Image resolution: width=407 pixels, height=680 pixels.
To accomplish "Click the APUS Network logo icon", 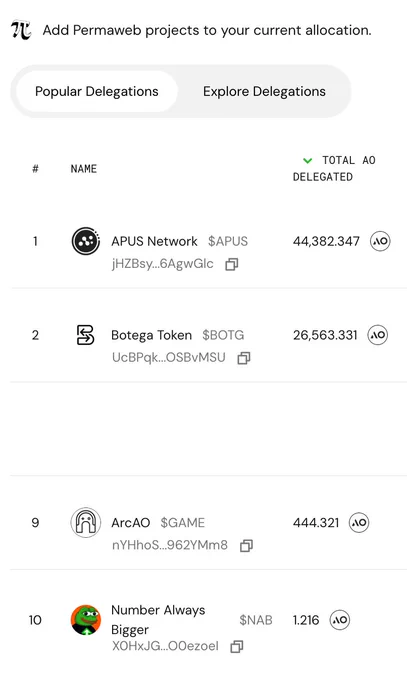I will coord(85,241).
